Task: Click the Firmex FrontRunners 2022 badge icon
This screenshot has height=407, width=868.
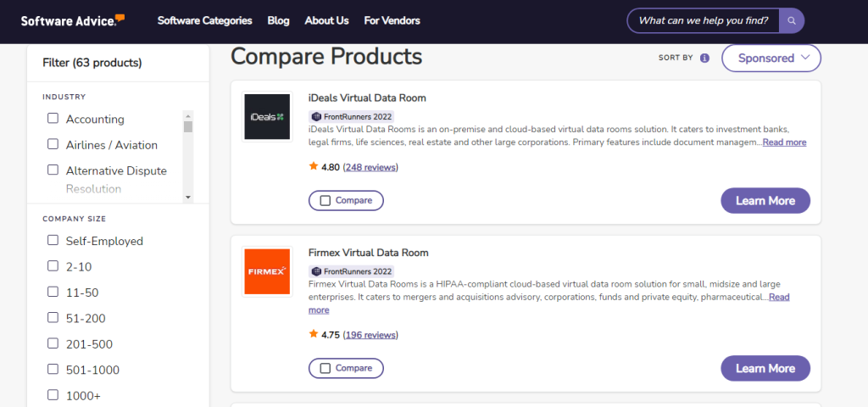Action: click(317, 271)
